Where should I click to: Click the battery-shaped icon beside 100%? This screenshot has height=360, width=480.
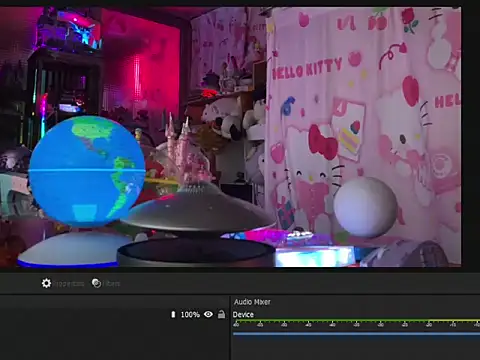pyautogui.click(x=173, y=314)
